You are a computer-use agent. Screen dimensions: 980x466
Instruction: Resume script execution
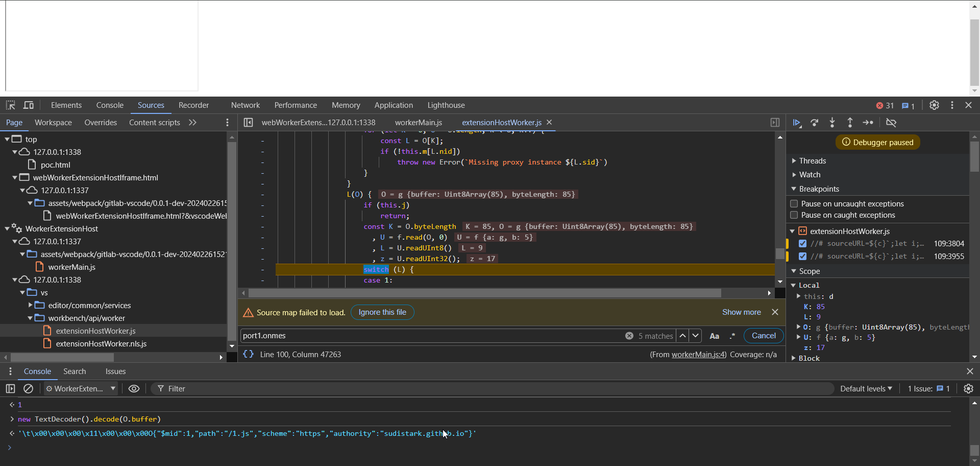(797, 123)
